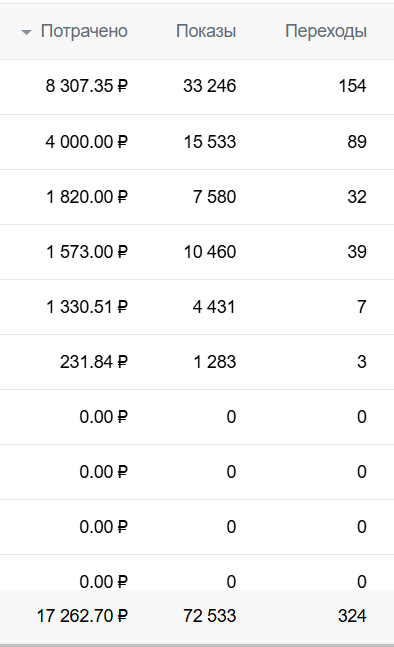Click the 15 533 impressions value
Screen dimensions: 394x647
(x=210, y=142)
